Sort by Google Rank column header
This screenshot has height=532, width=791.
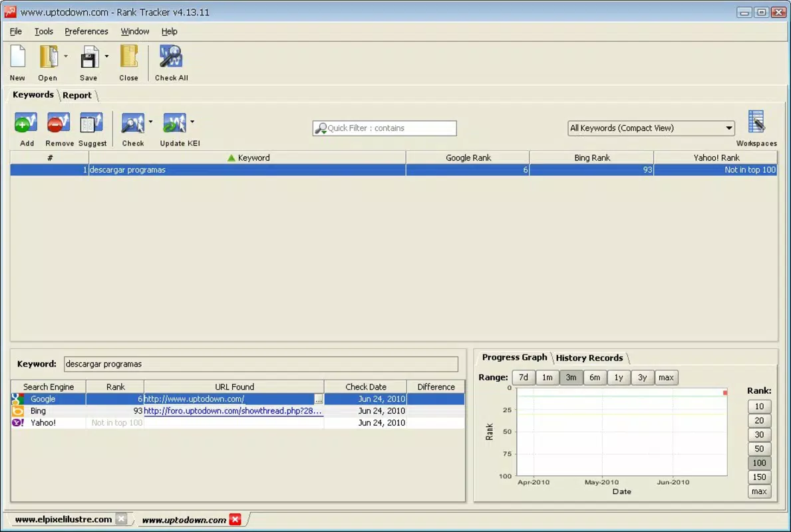(468, 158)
